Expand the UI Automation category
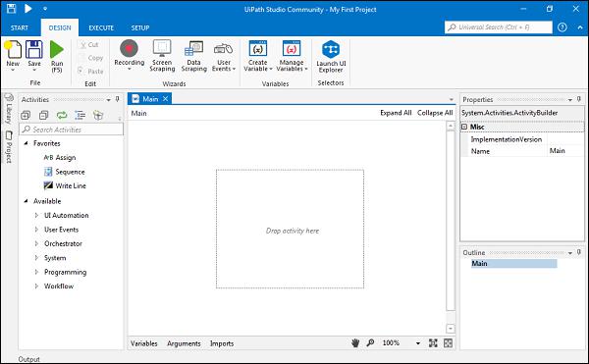589x364 pixels. click(36, 215)
